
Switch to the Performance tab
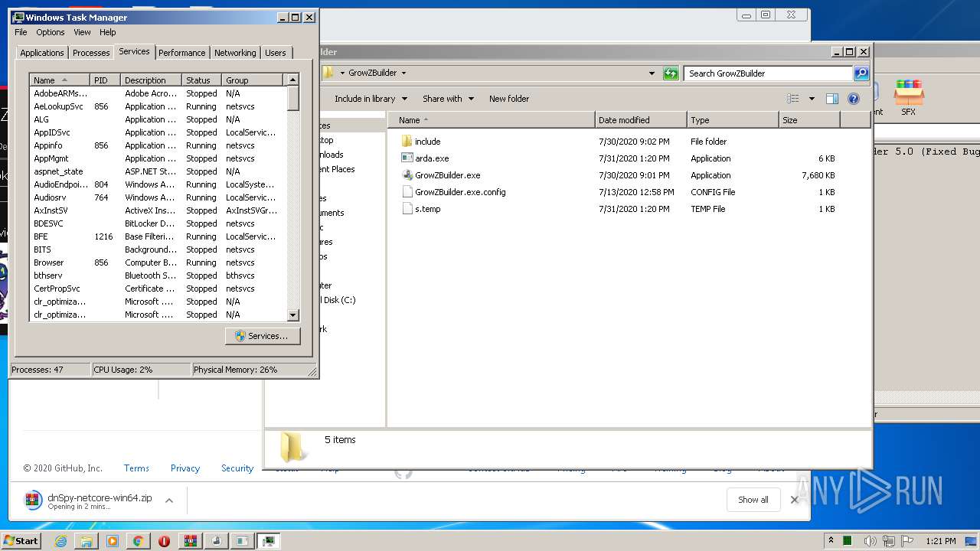[182, 53]
